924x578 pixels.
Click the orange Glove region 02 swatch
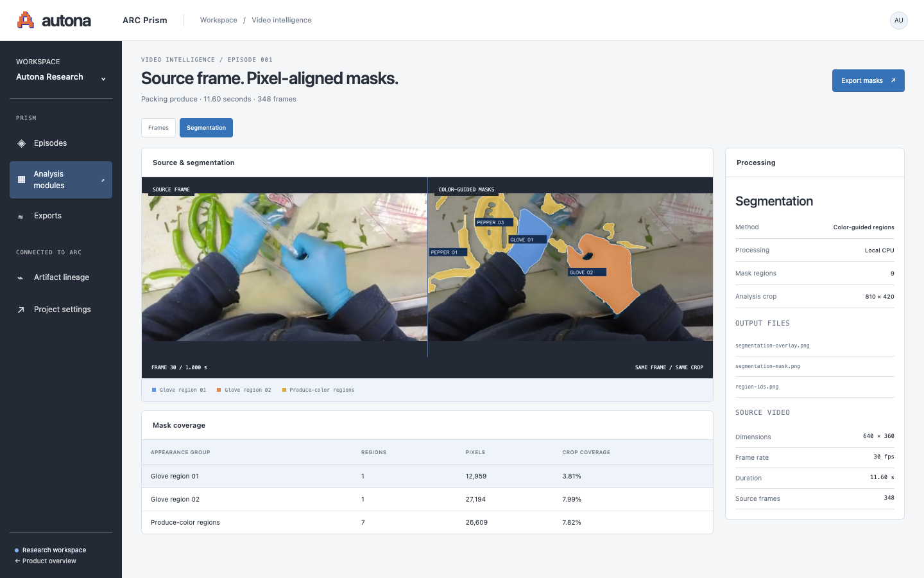219,390
